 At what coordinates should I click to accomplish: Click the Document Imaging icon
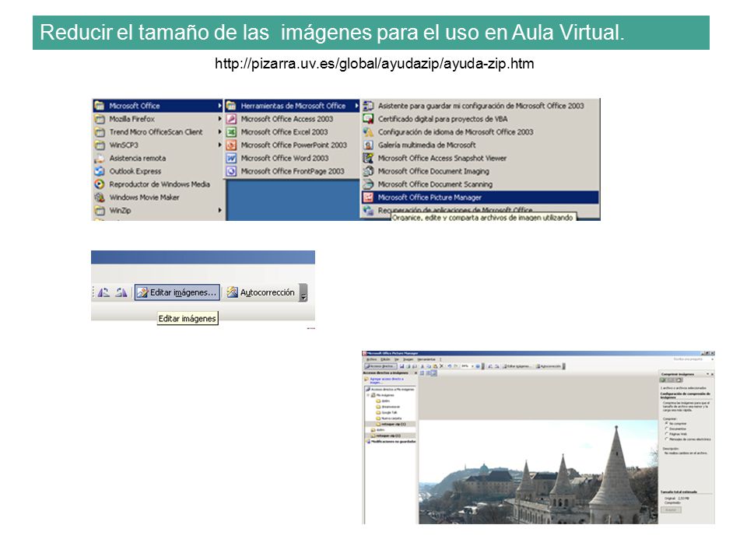click(368, 171)
